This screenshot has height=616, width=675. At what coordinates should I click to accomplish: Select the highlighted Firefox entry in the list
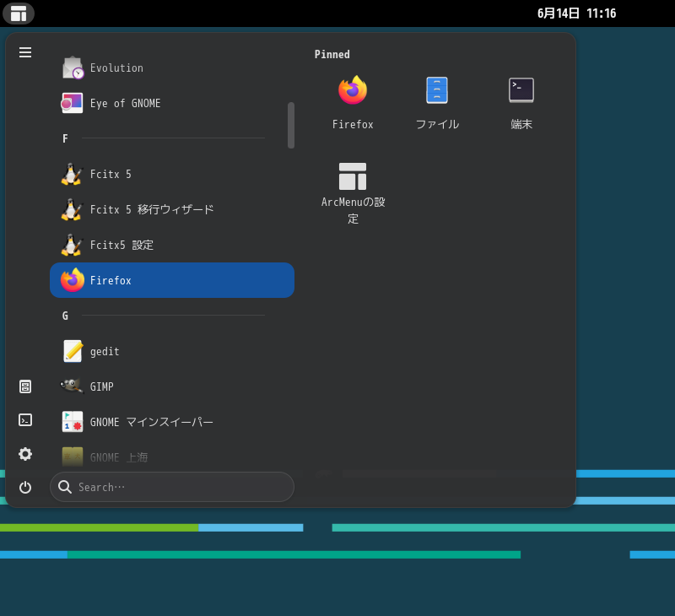[x=172, y=280]
